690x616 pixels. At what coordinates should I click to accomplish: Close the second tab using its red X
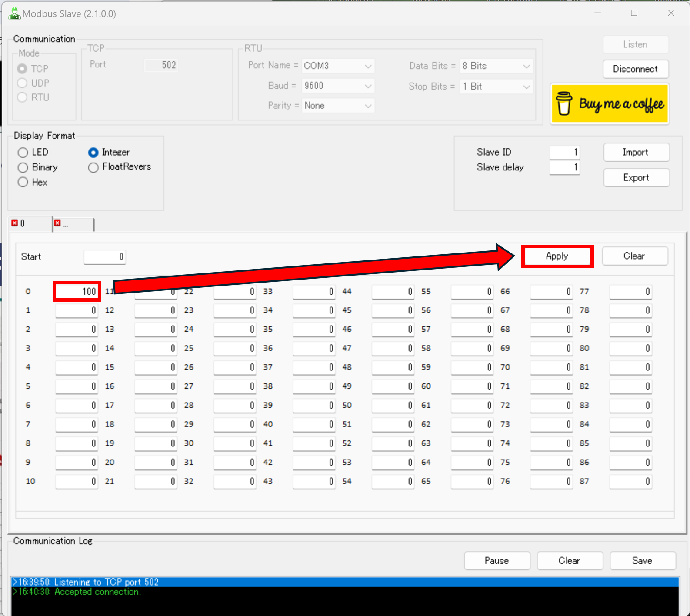point(57,223)
